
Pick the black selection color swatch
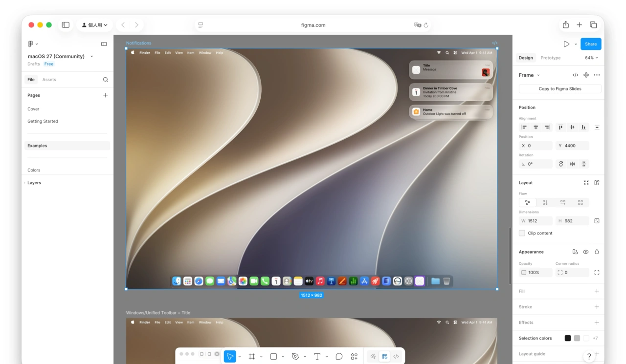[568, 338]
